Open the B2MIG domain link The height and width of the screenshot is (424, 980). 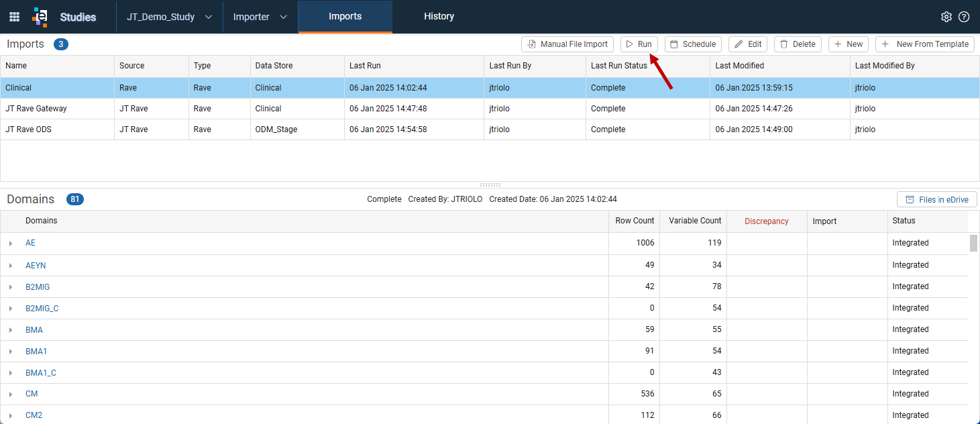point(38,287)
